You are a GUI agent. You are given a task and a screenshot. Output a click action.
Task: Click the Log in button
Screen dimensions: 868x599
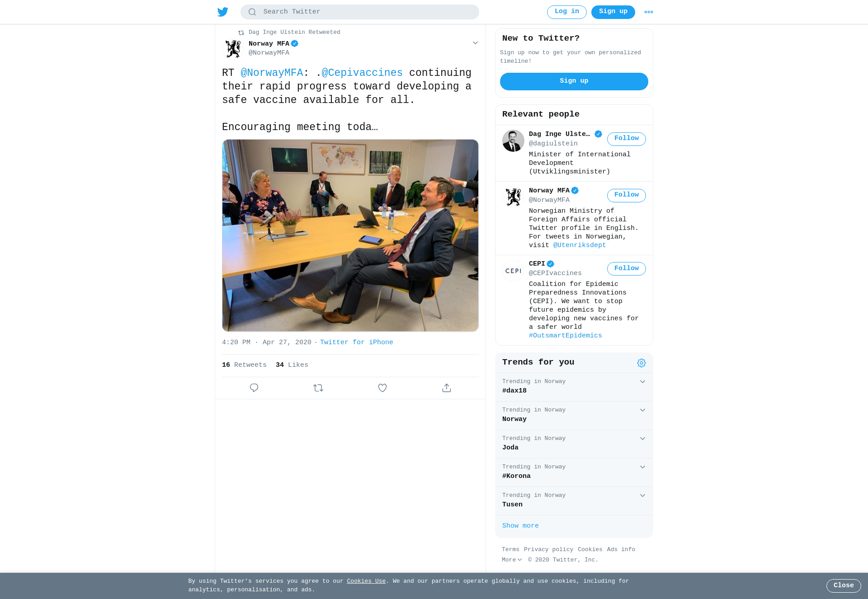point(566,12)
